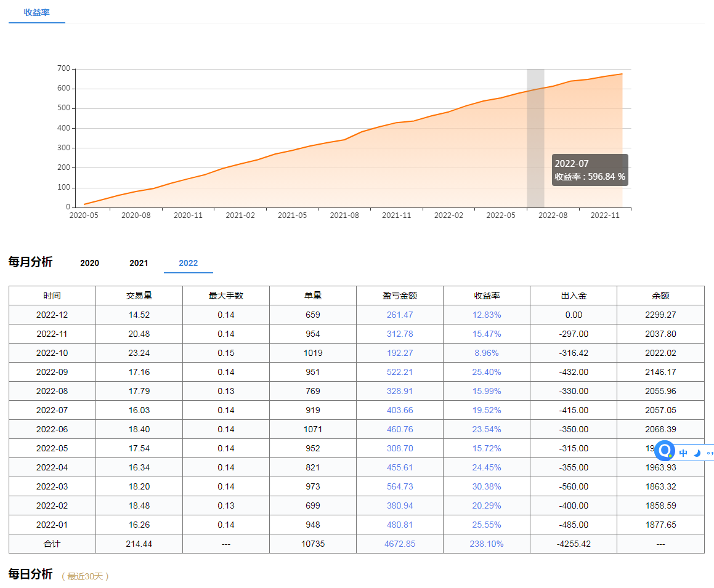This screenshot has height=588, width=714.
Task: Open profit amount 480.81 for 2022-01
Action: coord(400,525)
